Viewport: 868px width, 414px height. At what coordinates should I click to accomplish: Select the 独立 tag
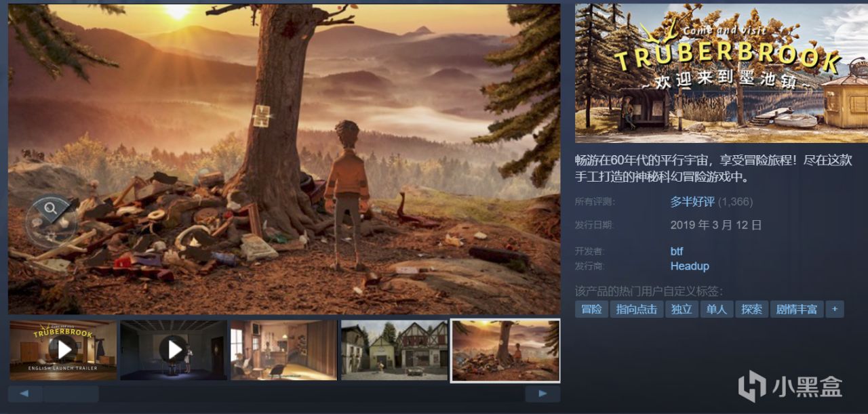(682, 310)
